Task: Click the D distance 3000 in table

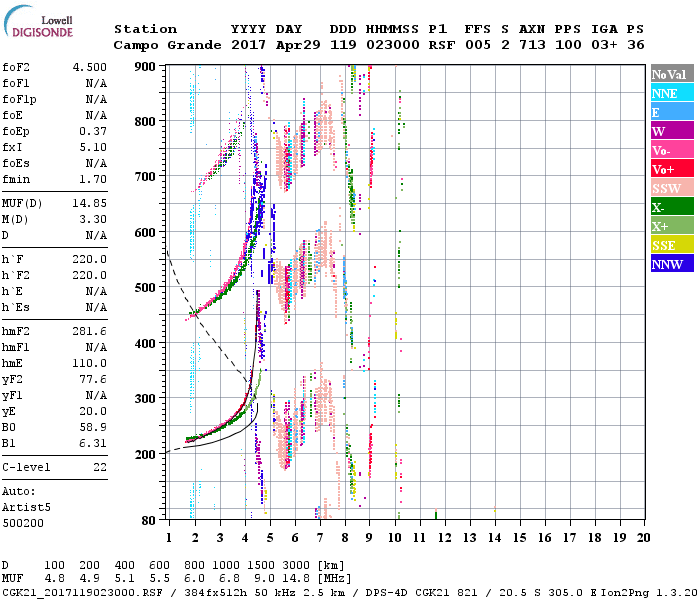Action: [296, 566]
